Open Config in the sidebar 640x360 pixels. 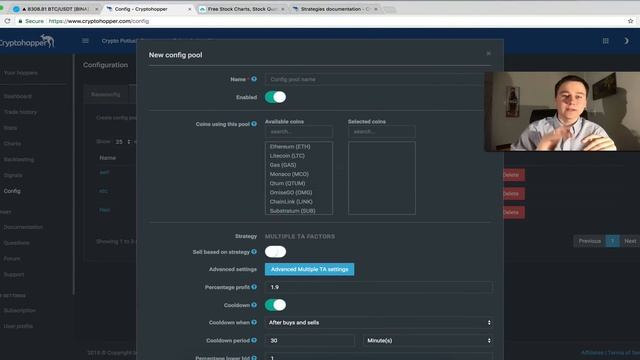[12, 191]
